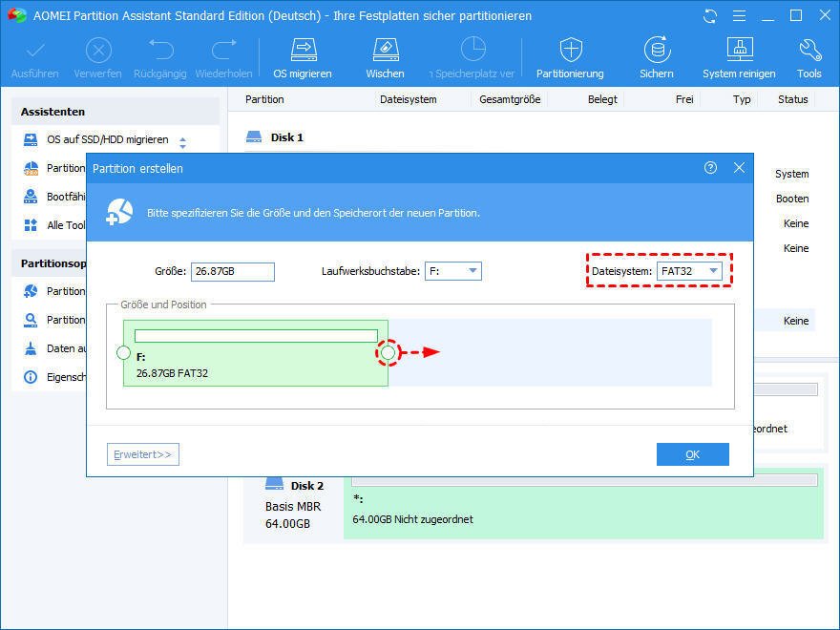The height and width of the screenshot is (630, 840).
Task: Select the 64.00GB Nicht zugeordnet space
Action: tap(583, 506)
